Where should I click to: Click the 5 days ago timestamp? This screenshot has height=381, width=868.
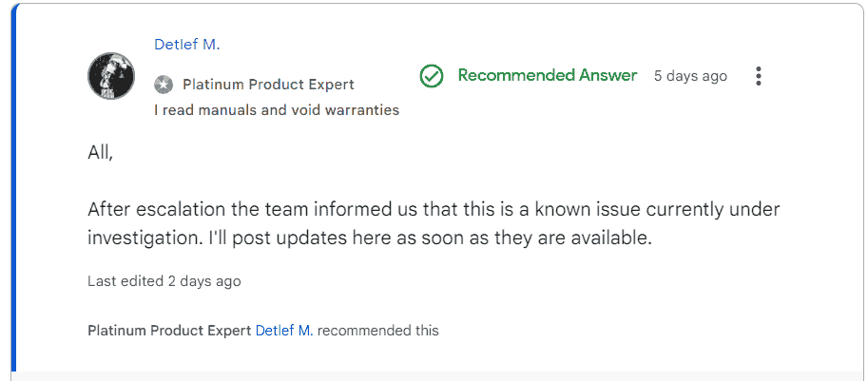tap(690, 76)
